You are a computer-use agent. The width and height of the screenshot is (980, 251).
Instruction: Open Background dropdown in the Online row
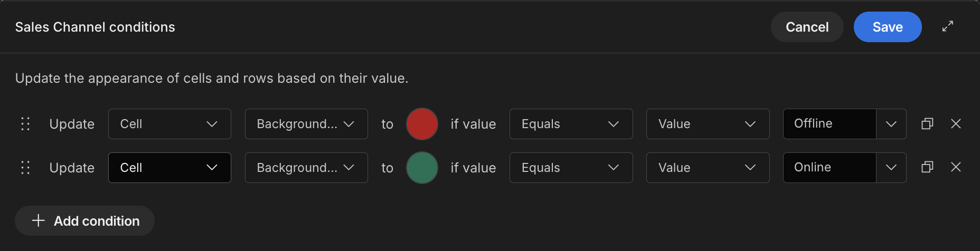(x=306, y=168)
